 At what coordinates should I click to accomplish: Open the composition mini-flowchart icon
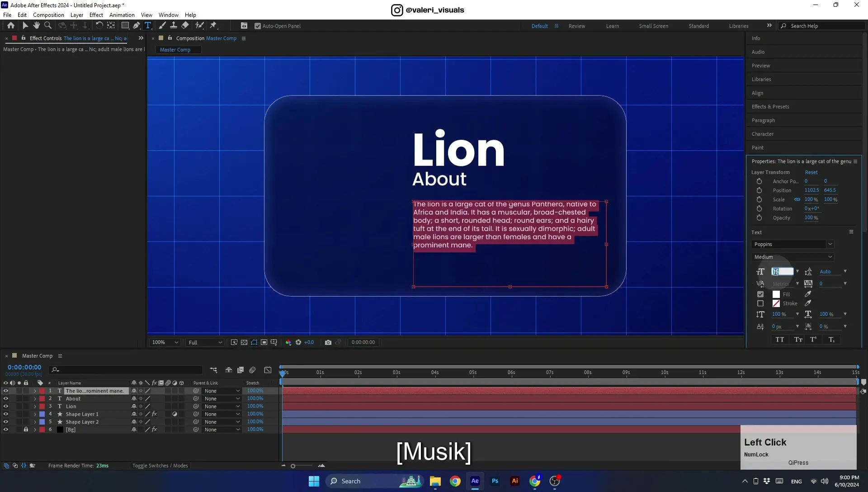213,370
